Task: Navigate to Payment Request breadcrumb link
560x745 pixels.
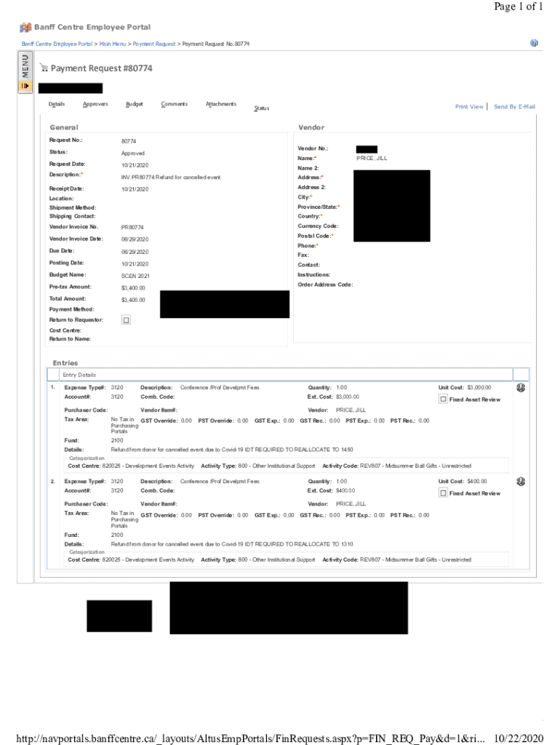Action: 154,44
